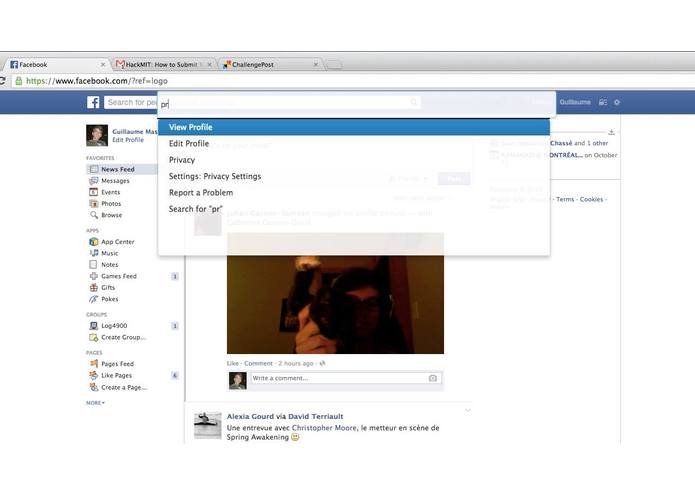This screenshot has height=494, width=695.
Task: Click the Music notes icon
Action: click(x=94, y=253)
